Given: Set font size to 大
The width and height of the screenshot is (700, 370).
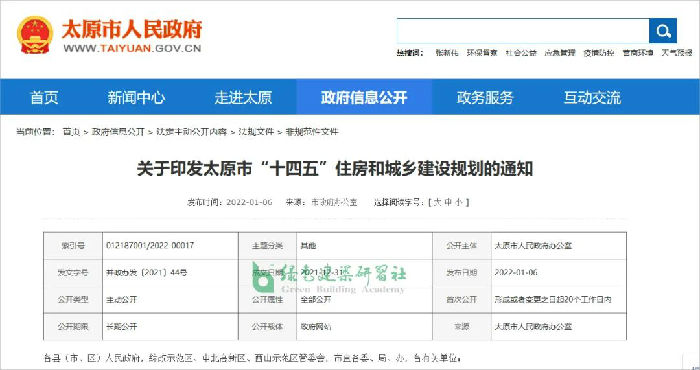Looking at the screenshot, I should point(438,202).
